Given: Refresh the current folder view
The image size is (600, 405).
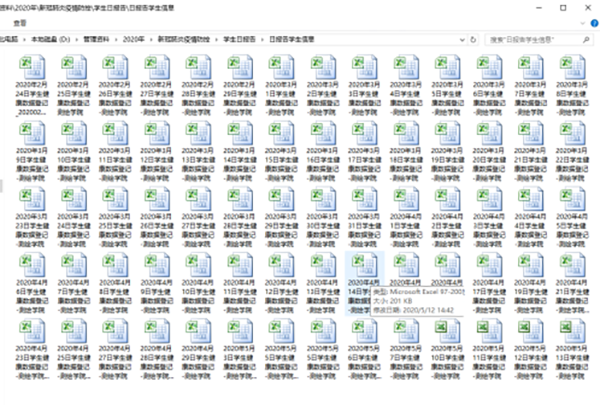Looking at the screenshot, I should [x=473, y=40].
